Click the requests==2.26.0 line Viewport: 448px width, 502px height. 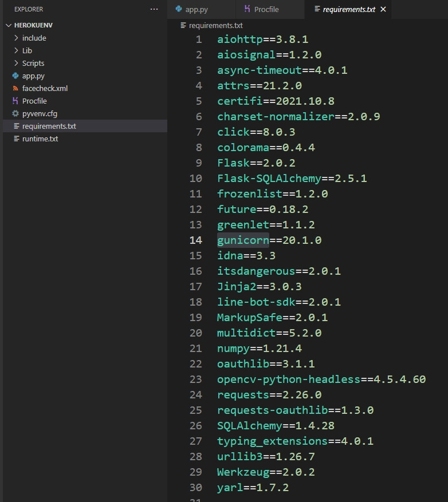coord(269,395)
